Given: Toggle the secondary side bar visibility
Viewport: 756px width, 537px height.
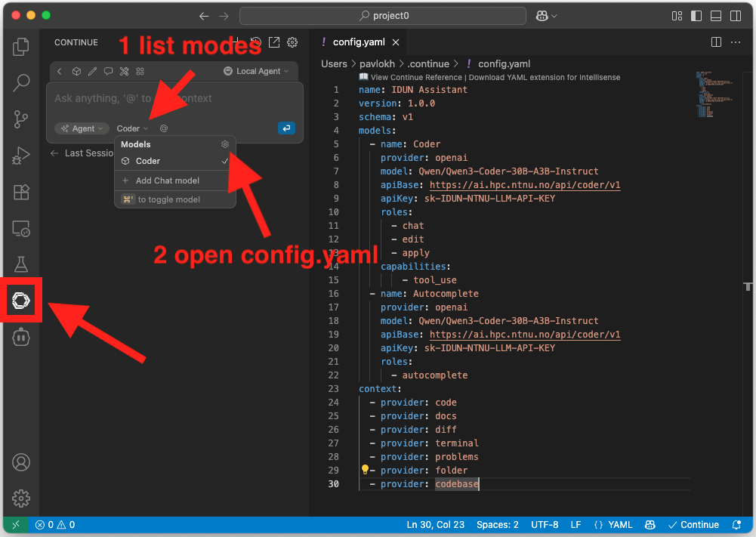Looking at the screenshot, I should pos(735,16).
